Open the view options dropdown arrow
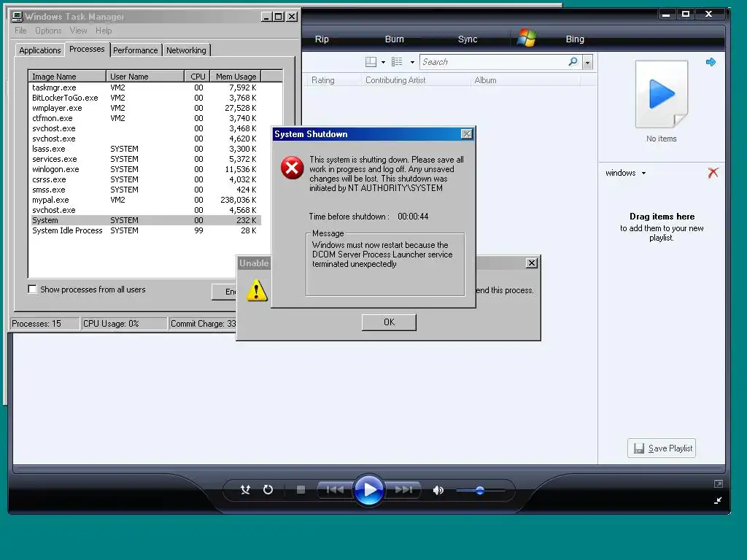This screenshot has width=747, height=560. 412,63
